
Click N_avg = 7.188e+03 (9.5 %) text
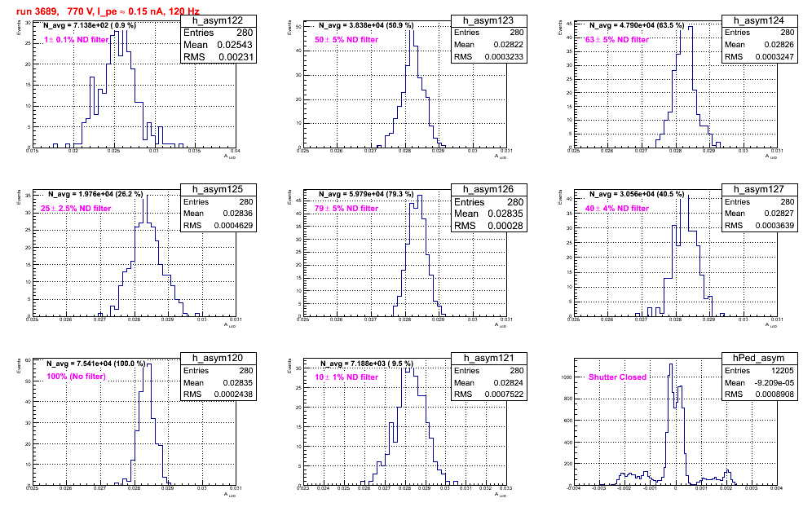(367, 364)
